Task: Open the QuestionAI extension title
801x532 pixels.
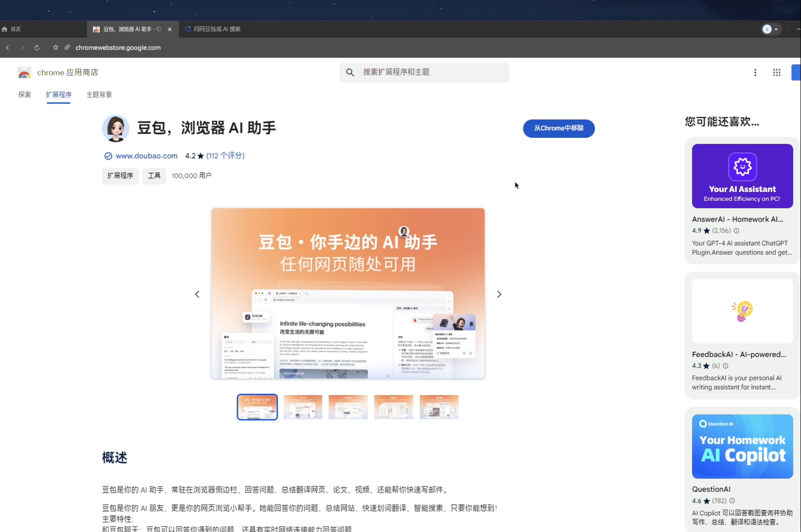Action: (711, 489)
